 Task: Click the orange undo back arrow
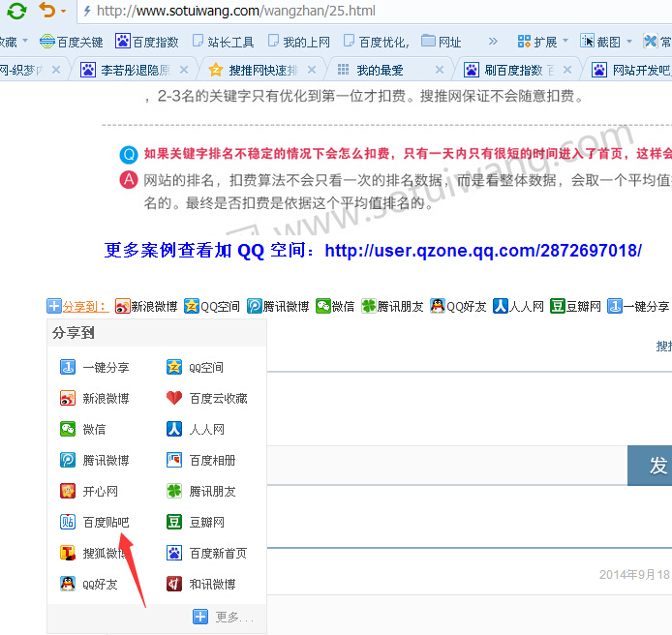(47, 10)
